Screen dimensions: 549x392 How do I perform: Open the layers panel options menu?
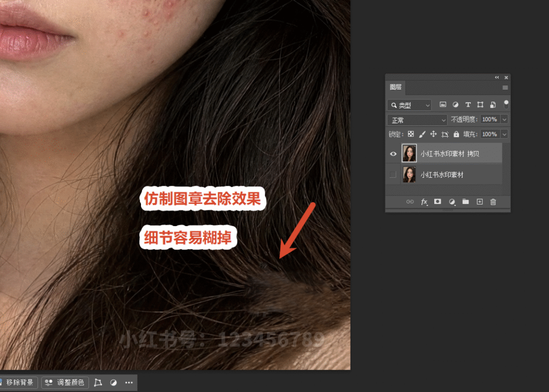click(505, 88)
